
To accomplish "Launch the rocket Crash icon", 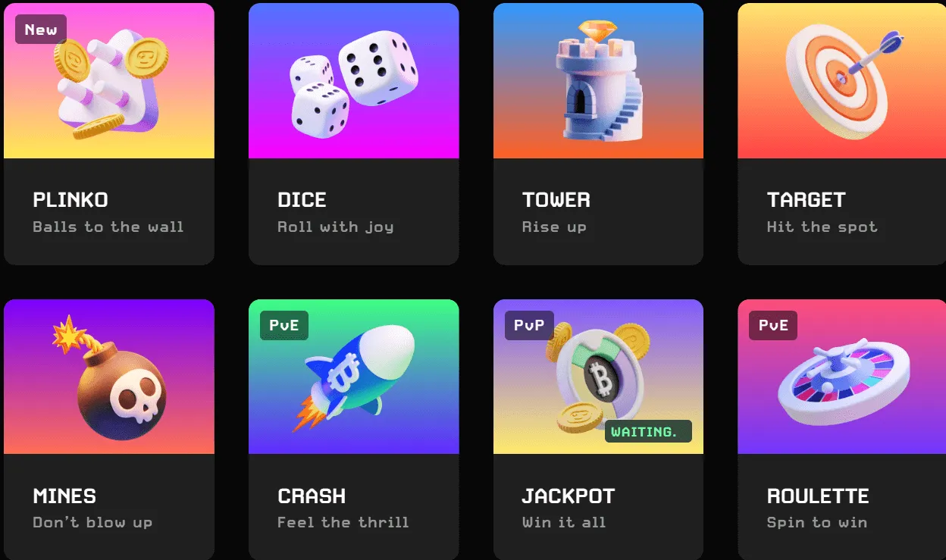I will coord(353,378).
